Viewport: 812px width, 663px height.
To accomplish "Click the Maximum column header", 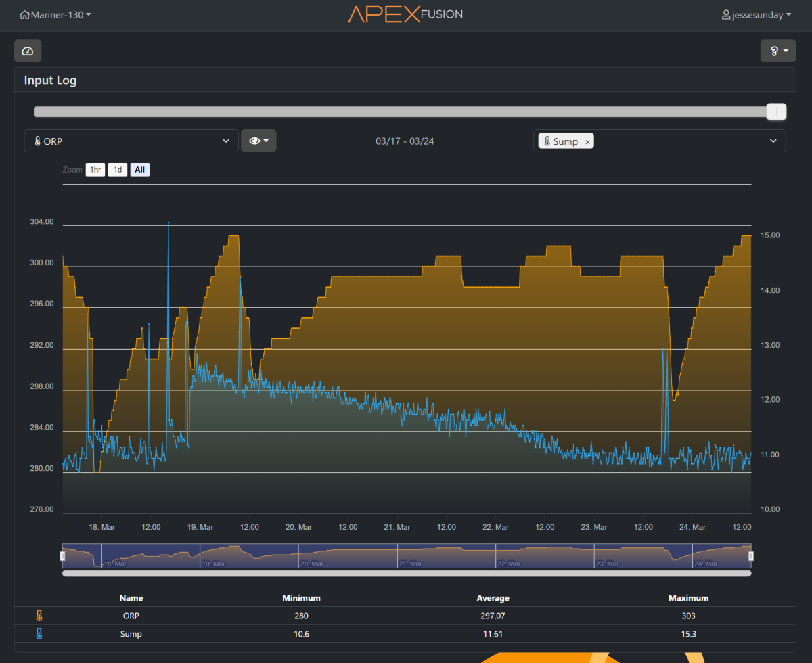I will [x=688, y=598].
